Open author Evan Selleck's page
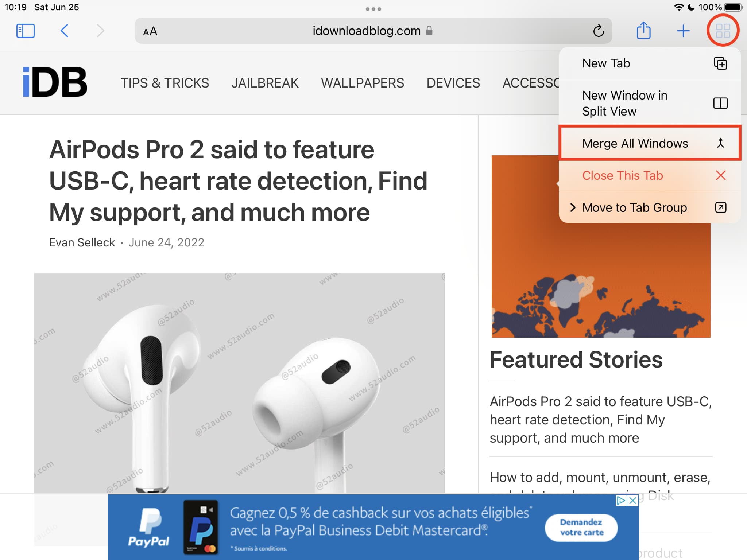Screen dimensions: 747x560 (82, 242)
